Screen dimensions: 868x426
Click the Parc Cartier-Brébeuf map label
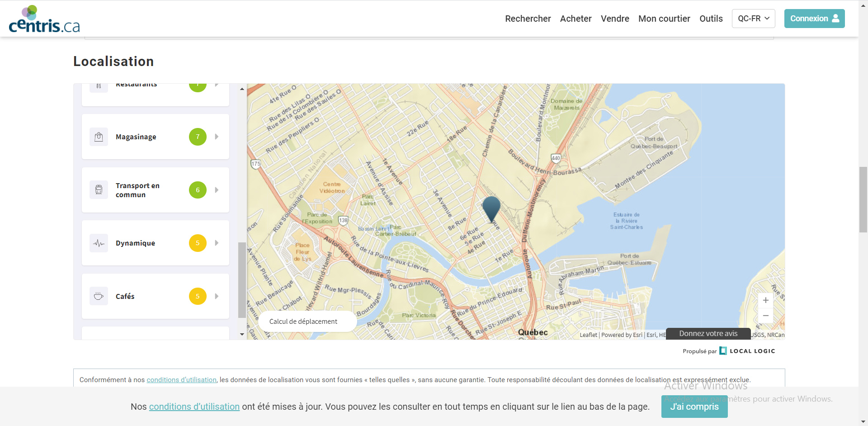click(396, 231)
